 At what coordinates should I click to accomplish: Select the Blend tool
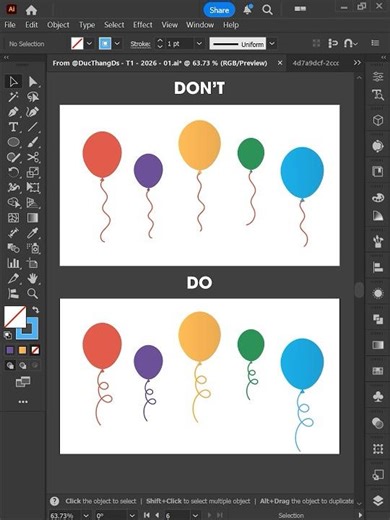coord(13,248)
